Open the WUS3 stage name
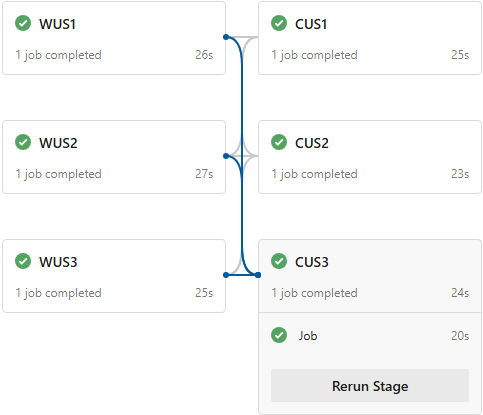This screenshot has height=415, width=483. 58,262
